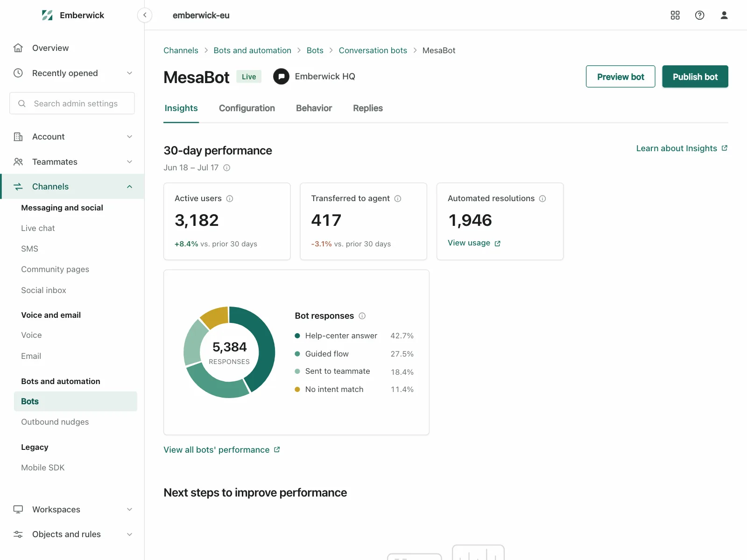This screenshot has width=747, height=560.
Task: Go to Channels breadcrumb
Action: 181,50
